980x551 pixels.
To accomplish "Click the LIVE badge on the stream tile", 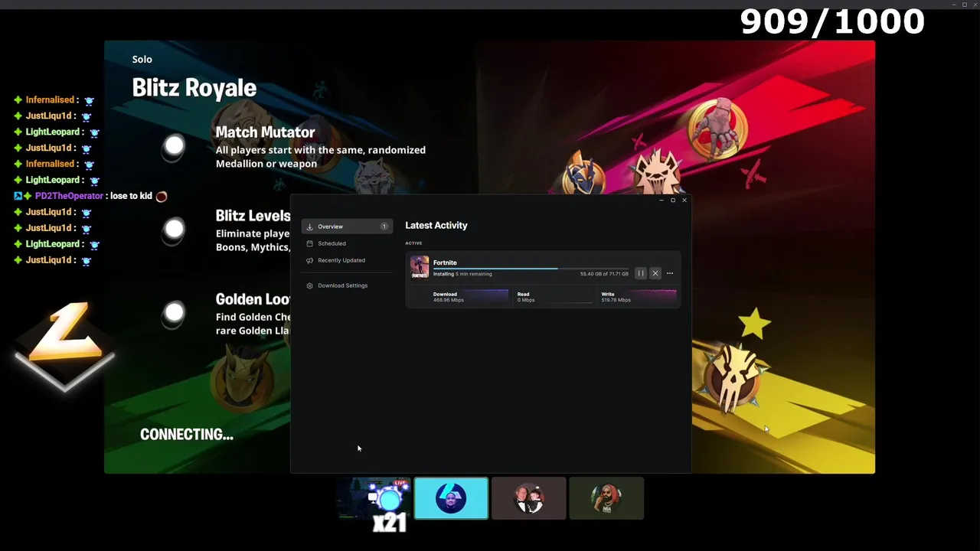I will pyautogui.click(x=400, y=483).
